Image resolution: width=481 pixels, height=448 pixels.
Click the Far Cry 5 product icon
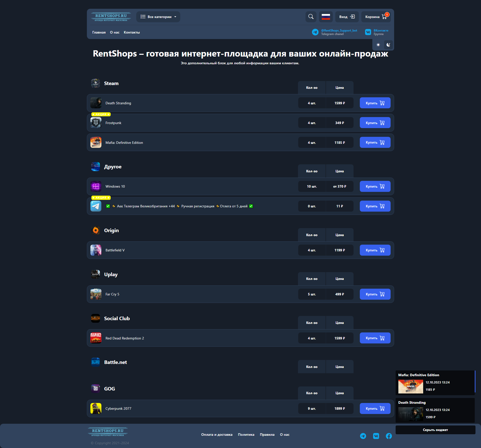(96, 294)
